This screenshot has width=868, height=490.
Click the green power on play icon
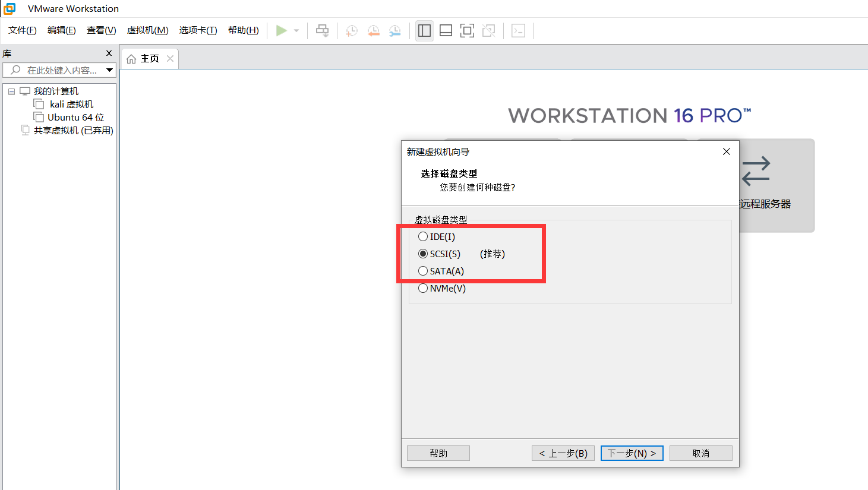tap(282, 30)
